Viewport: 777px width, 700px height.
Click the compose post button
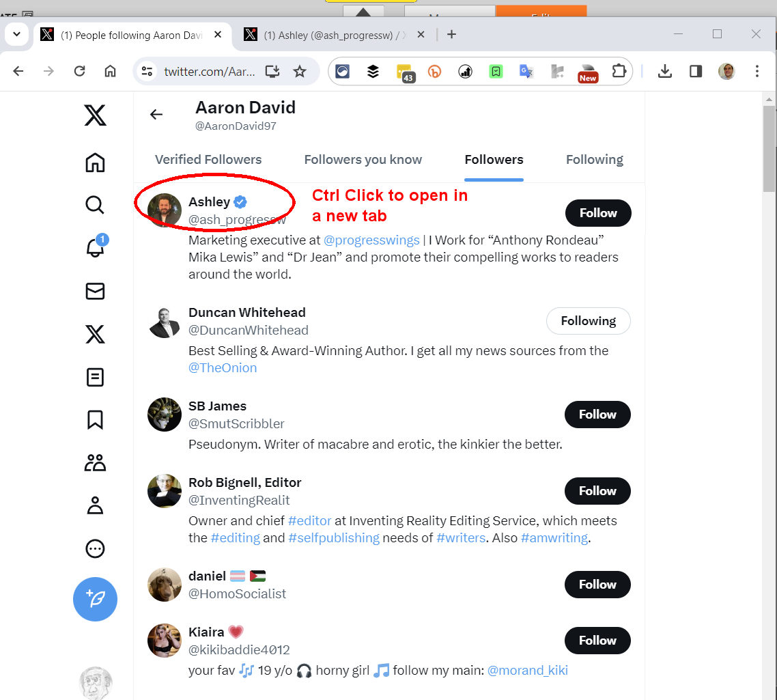click(95, 599)
